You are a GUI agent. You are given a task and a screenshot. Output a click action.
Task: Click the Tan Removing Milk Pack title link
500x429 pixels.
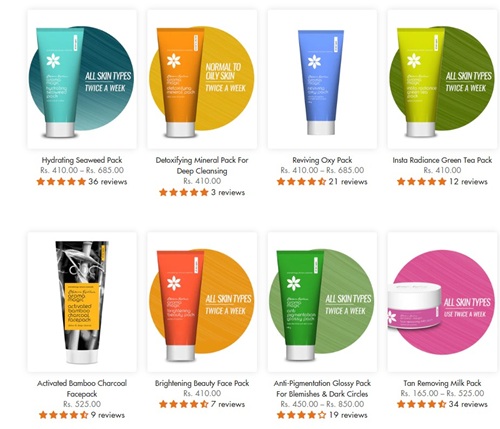[442, 383]
